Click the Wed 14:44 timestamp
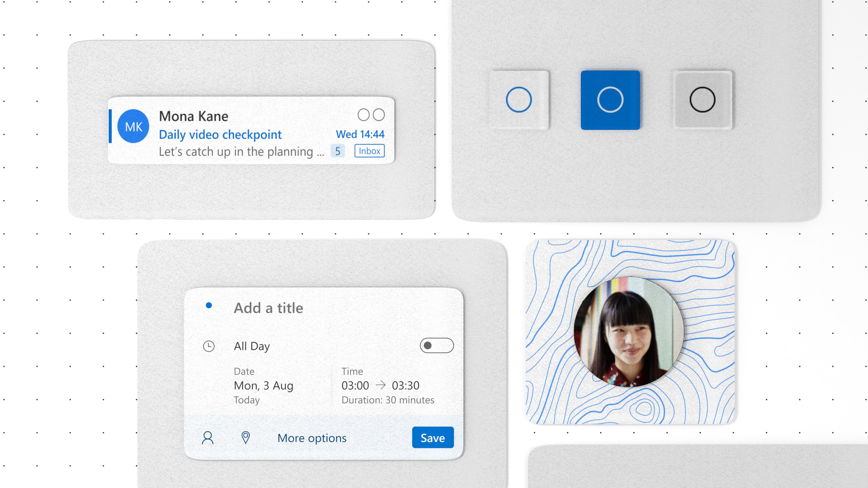Image resolution: width=868 pixels, height=488 pixels. coord(360,134)
